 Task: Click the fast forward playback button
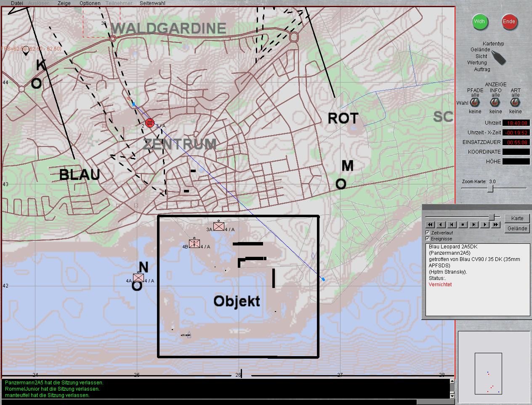click(496, 225)
